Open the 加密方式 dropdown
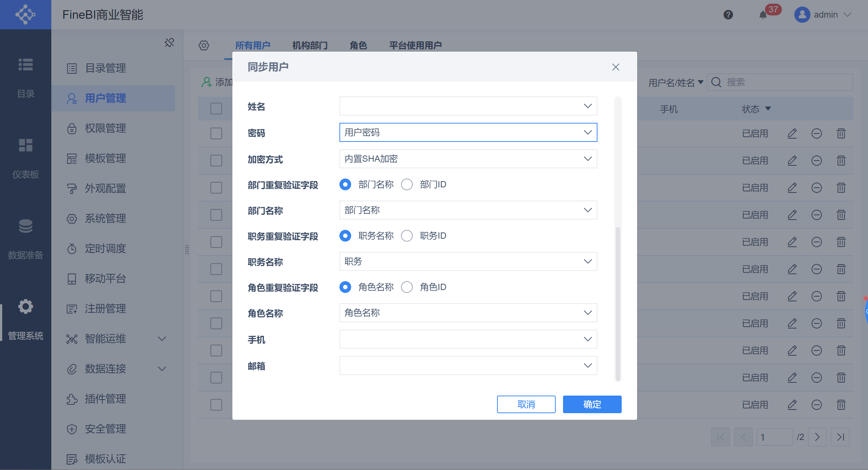The width and height of the screenshot is (868, 470). pos(468,159)
